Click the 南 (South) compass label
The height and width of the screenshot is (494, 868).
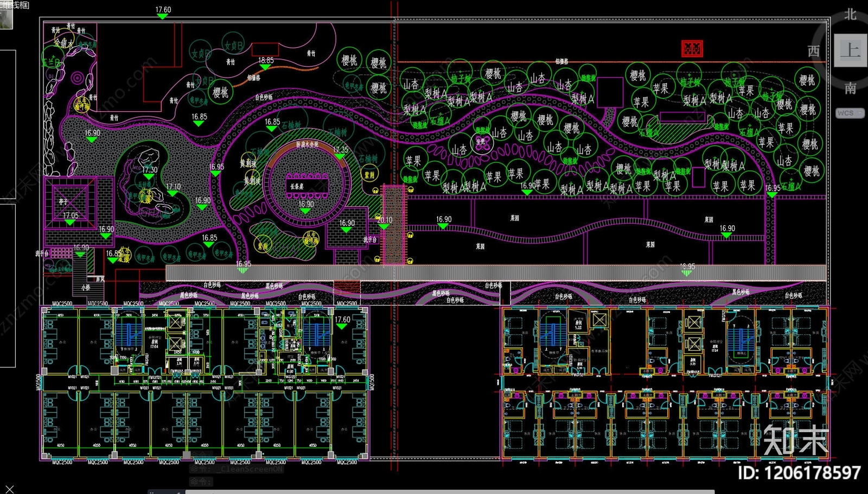point(850,88)
